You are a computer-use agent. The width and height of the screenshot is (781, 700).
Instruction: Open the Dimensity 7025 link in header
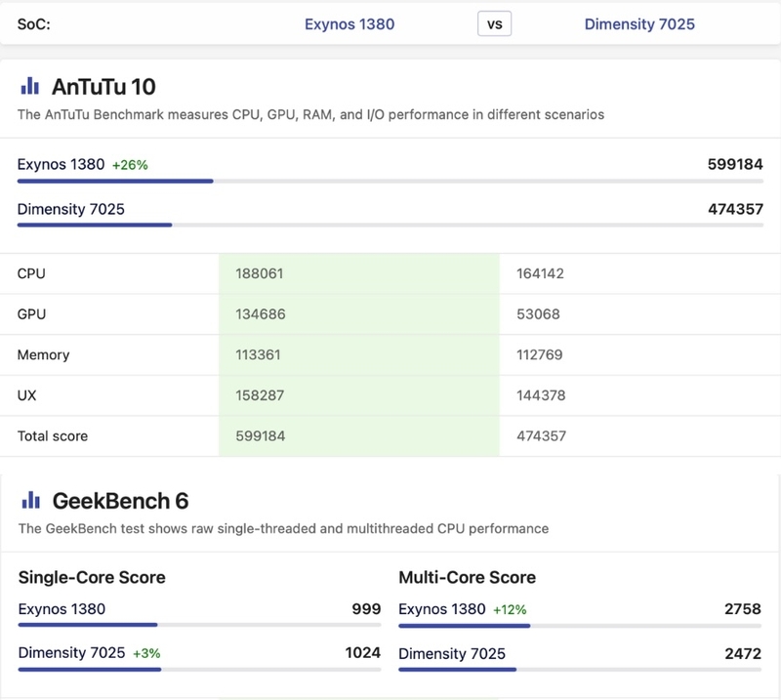click(639, 23)
